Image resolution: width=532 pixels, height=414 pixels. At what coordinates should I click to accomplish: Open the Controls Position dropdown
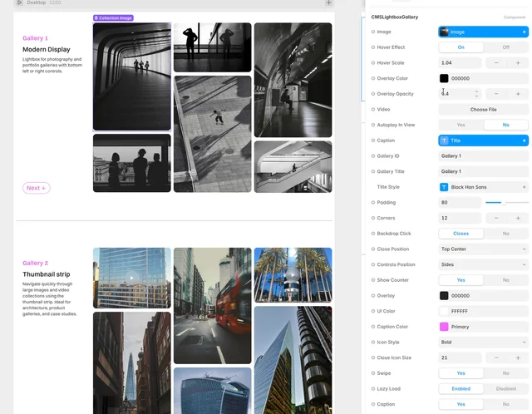(483, 264)
